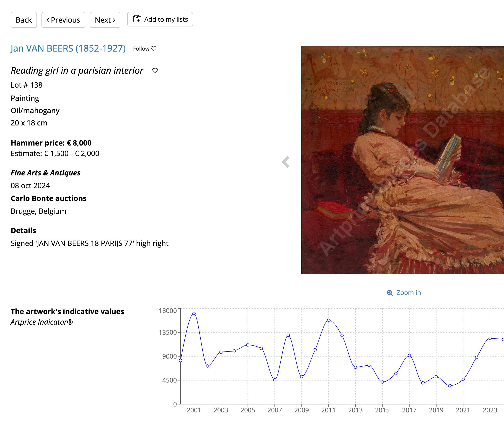Click the 2008 data point on chart

288,335
